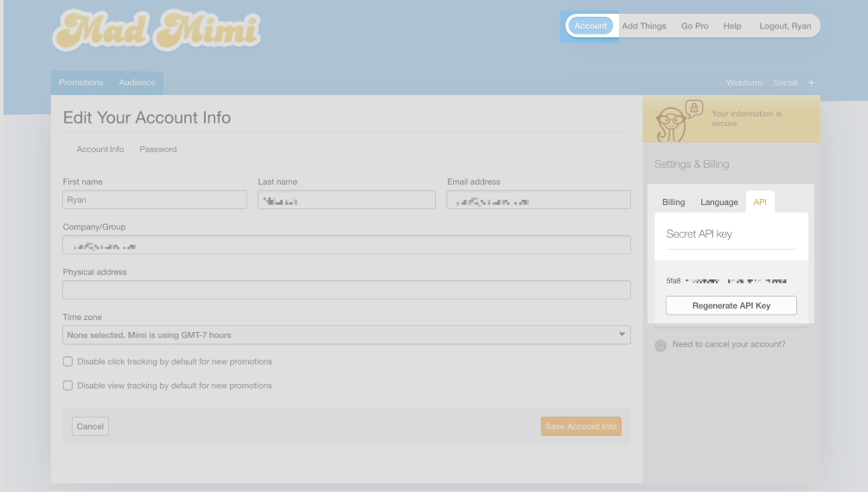
Task: Switch to the Billing settings tab
Action: coord(673,202)
